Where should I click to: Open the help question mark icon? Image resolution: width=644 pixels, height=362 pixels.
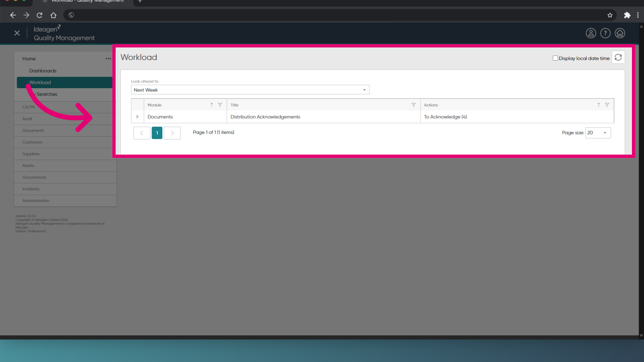pos(605,33)
